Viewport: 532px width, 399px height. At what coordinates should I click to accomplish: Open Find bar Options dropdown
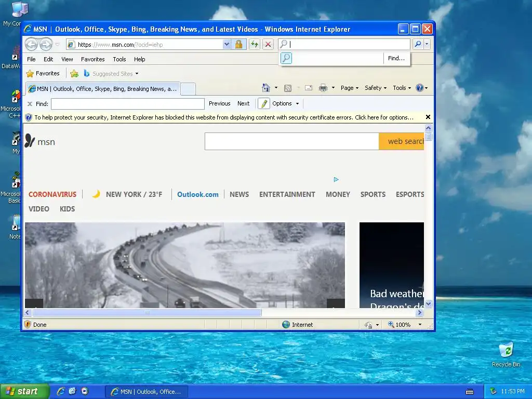click(285, 103)
